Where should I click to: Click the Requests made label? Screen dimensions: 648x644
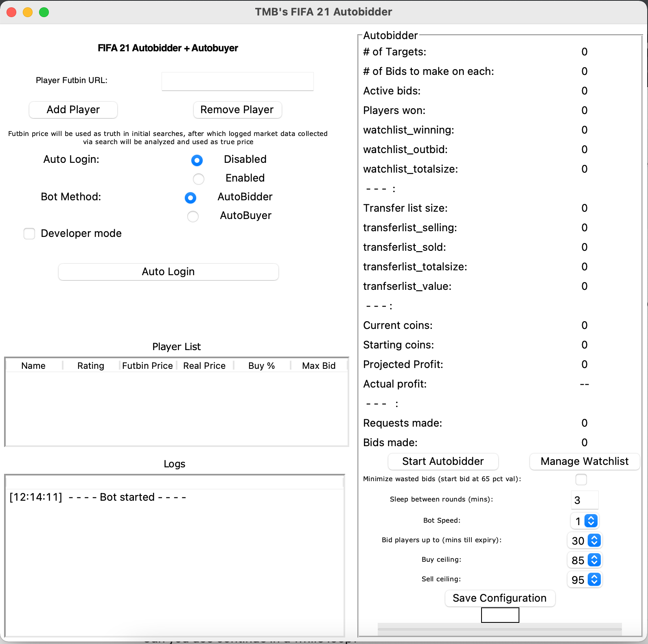tap(403, 423)
